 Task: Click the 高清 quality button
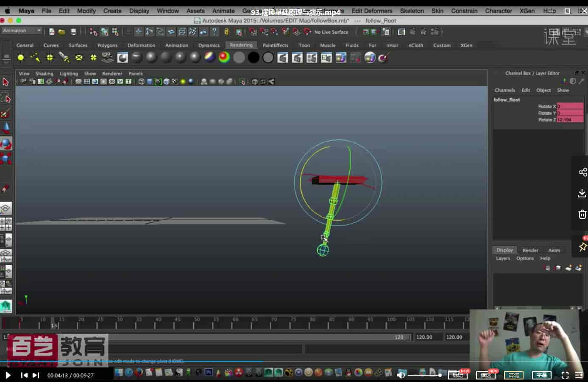point(514,375)
